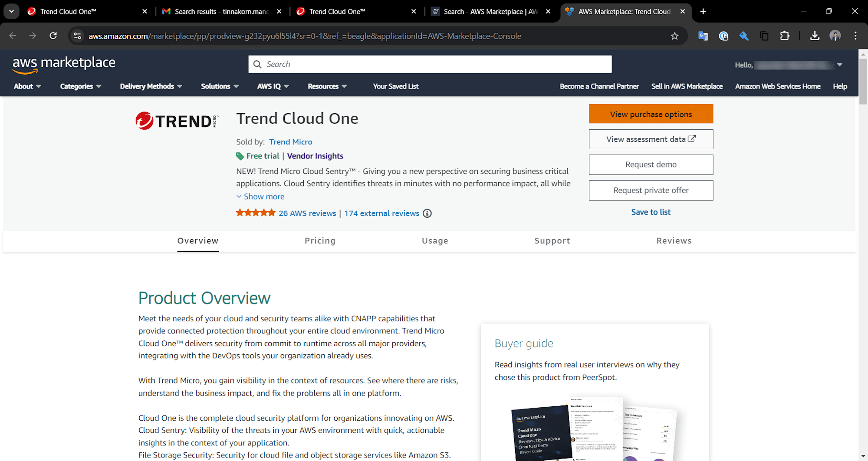Open Become a Channel Partner link
The height and width of the screenshot is (461, 868).
pos(599,86)
